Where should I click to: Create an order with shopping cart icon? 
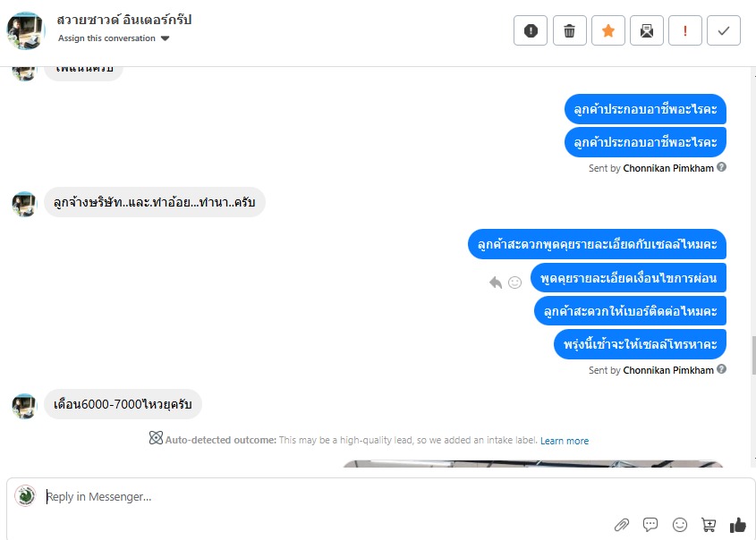(x=709, y=525)
